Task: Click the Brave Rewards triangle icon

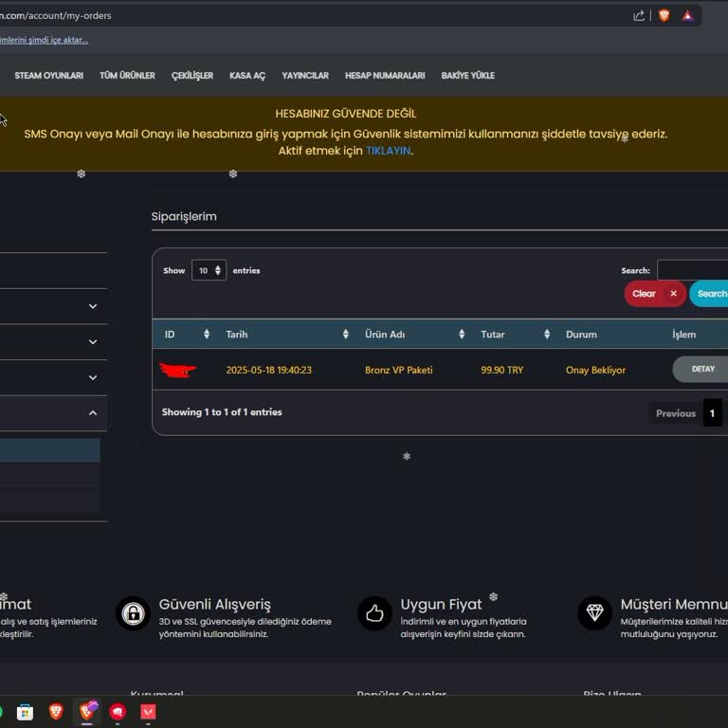Action: 688,15
